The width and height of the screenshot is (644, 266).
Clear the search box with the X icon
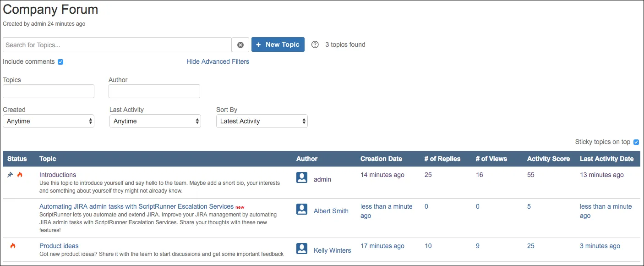pyautogui.click(x=240, y=45)
